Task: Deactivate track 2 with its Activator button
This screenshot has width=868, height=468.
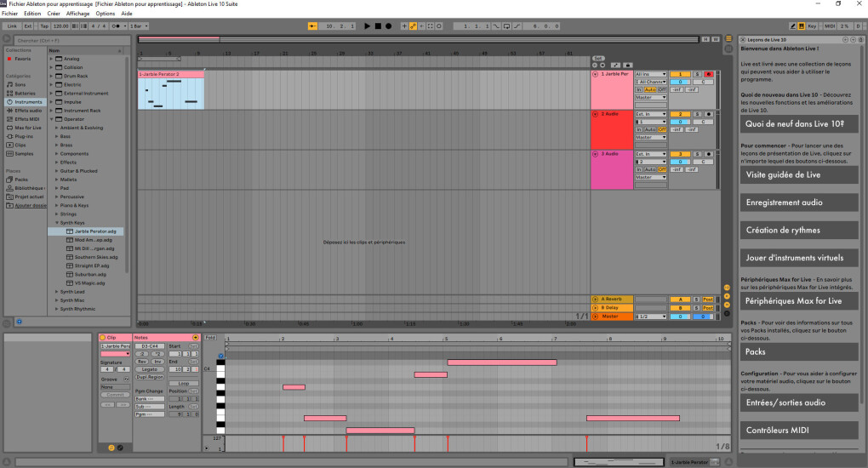Action: 680,114
